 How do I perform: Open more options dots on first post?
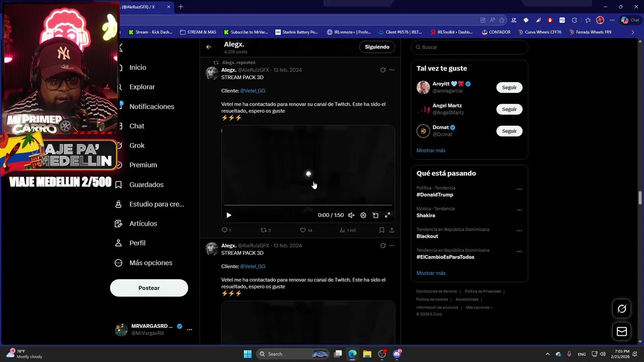pos(392,70)
